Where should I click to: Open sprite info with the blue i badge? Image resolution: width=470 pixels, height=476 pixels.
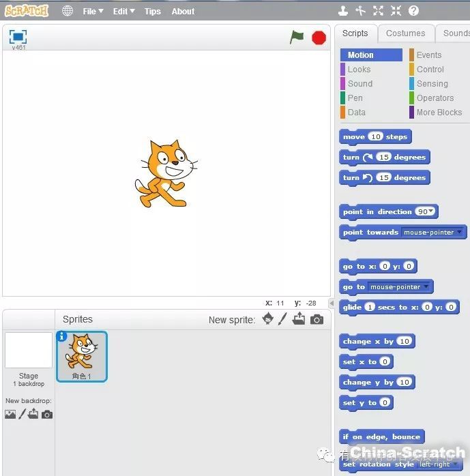pos(62,336)
